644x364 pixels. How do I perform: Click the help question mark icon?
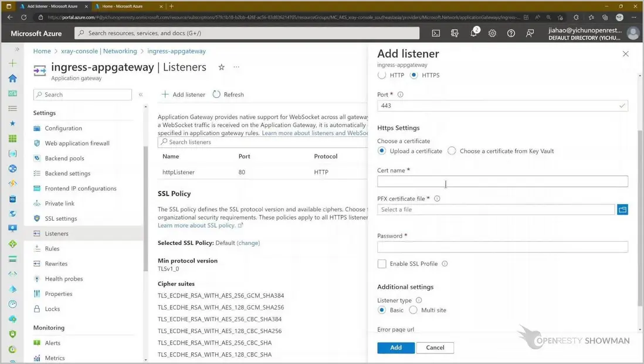point(511,33)
